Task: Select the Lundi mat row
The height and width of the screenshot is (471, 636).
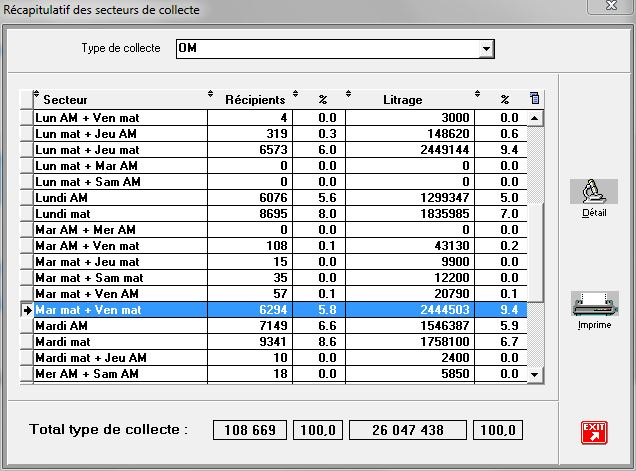Action: 120,214
